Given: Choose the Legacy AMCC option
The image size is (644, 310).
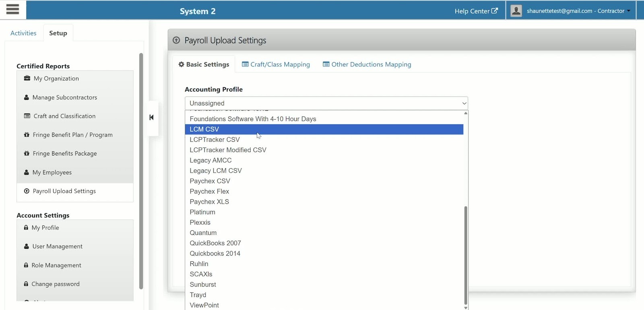Looking at the screenshot, I should pyautogui.click(x=324, y=160).
